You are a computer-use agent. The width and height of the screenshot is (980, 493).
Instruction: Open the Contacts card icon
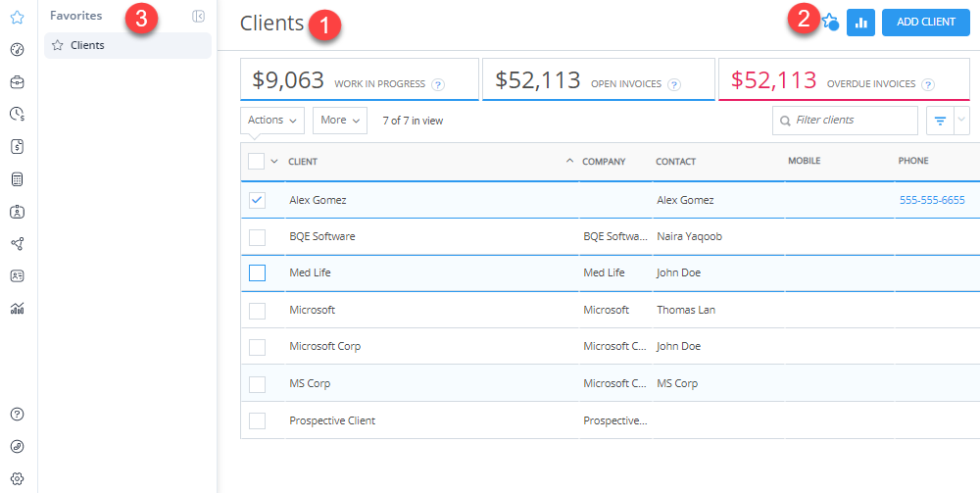(x=18, y=275)
